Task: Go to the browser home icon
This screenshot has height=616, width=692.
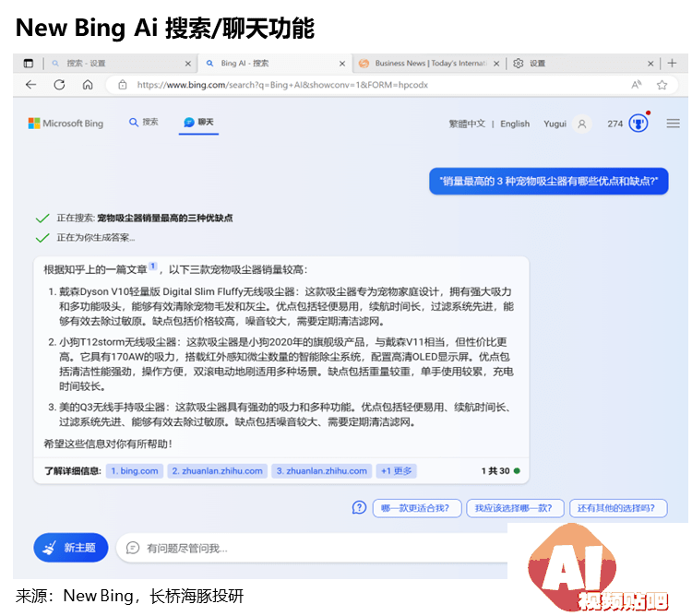Action: click(88, 85)
